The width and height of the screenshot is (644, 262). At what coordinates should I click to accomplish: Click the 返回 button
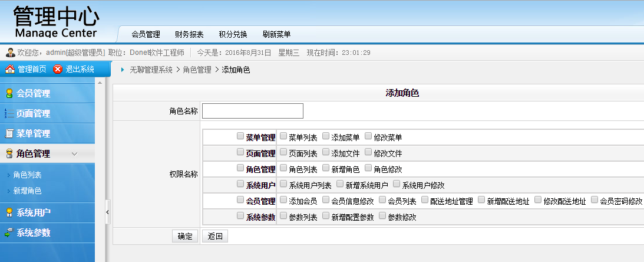pyautogui.click(x=215, y=236)
